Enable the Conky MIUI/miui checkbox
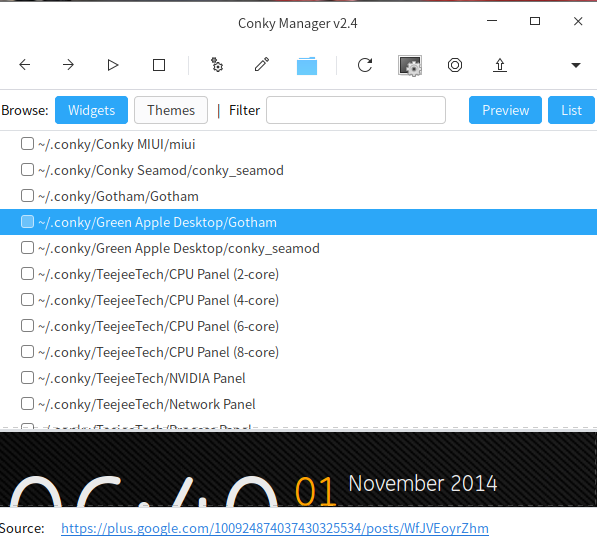This screenshot has width=597, height=540. click(27, 144)
